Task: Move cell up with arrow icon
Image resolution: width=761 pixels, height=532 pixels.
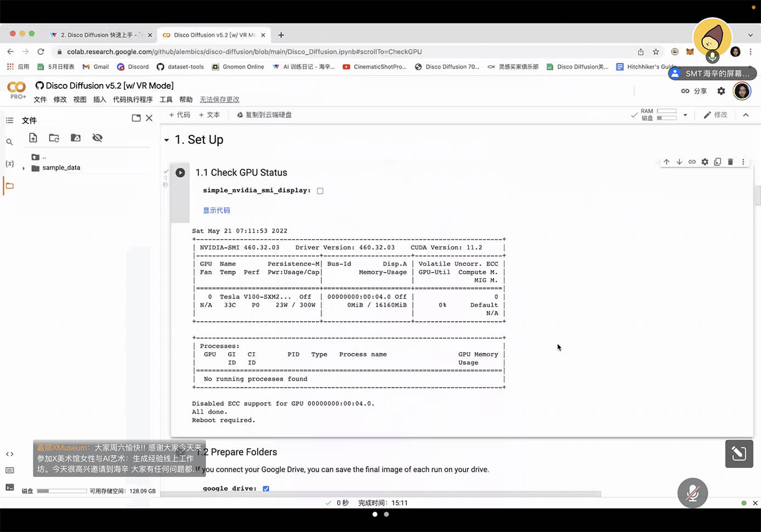Action: (x=667, y=162)
